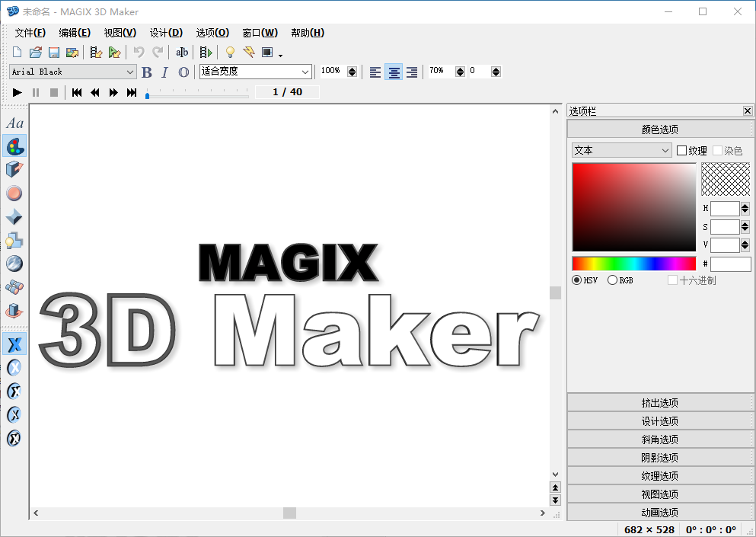Jump to the last frame
Screen dimensions: 756x537
tap(132, 92)
